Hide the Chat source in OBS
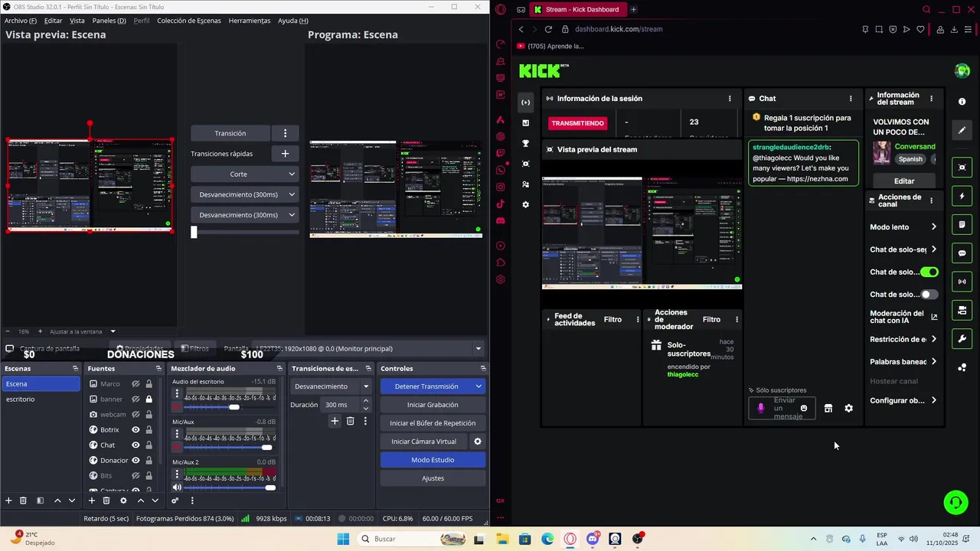The image size is (980, 551). pos(136,445)
